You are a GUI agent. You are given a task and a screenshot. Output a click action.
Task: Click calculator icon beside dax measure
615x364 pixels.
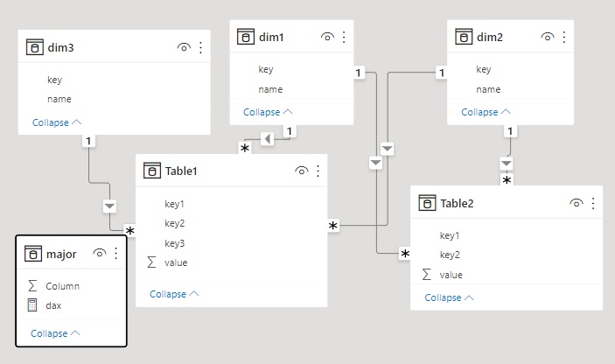tap(32, 305)
